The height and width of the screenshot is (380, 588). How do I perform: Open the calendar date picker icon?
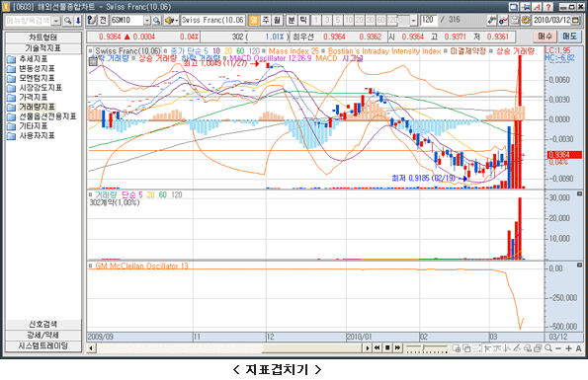(575, 20)
